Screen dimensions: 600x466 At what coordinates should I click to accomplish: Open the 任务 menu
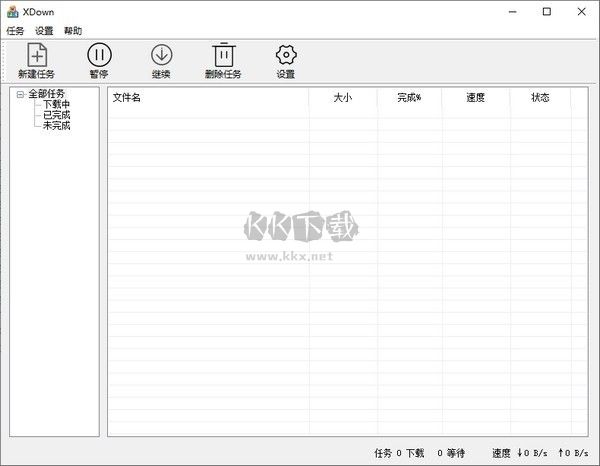click(x=15, y=31)
